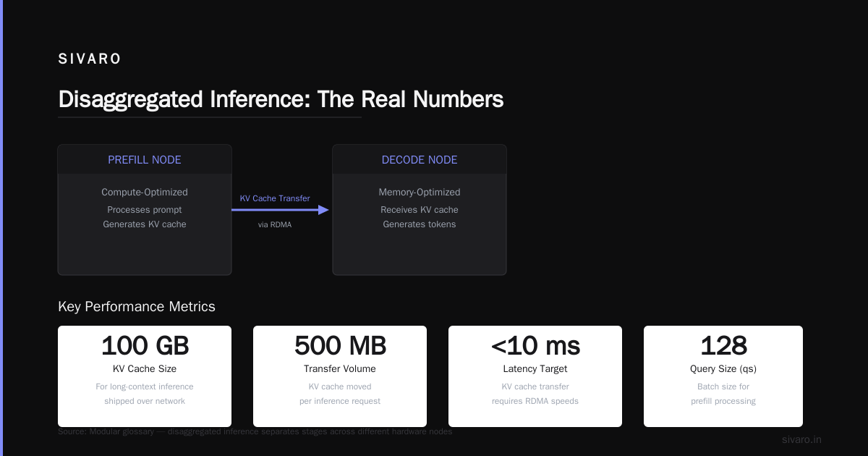Click the DECODE NODE header
Image resolution: width=868 pixels, height=456 pixels.
coord(420,160)
